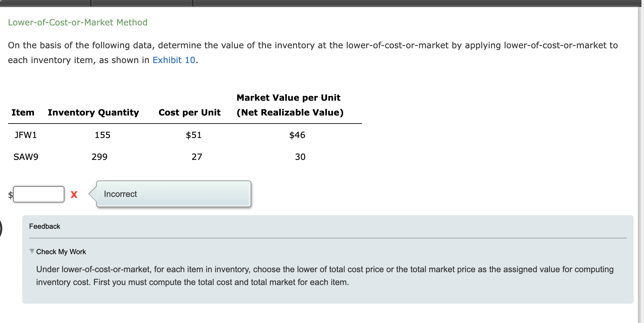This screenshot has width=644, height=323.
Task: Click the Cost per Unit column header
Action: (x=189, y=112)
